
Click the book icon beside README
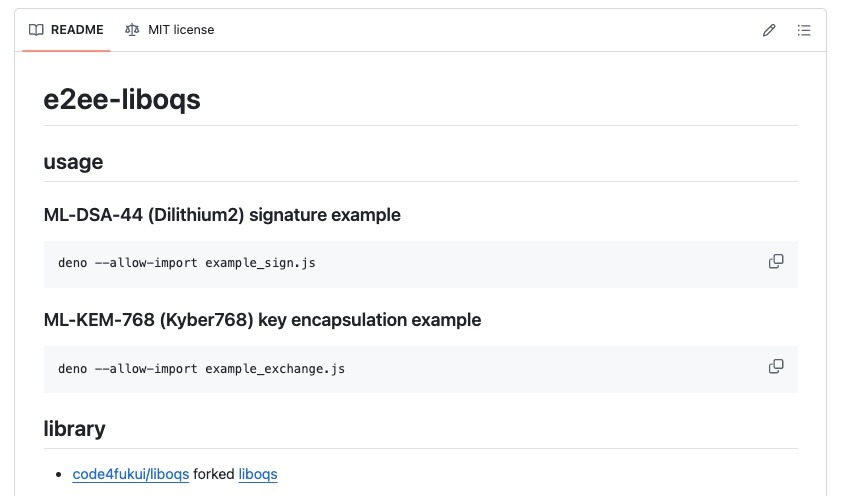point(36,30)
